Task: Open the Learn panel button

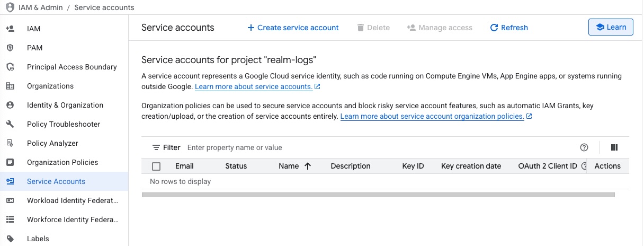Action: pos(611,27)
